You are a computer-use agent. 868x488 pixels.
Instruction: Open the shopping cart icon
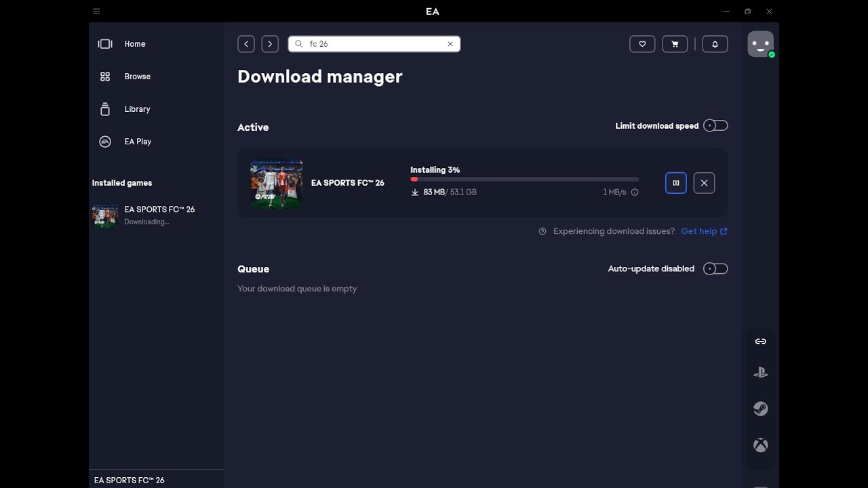[675, 44]
